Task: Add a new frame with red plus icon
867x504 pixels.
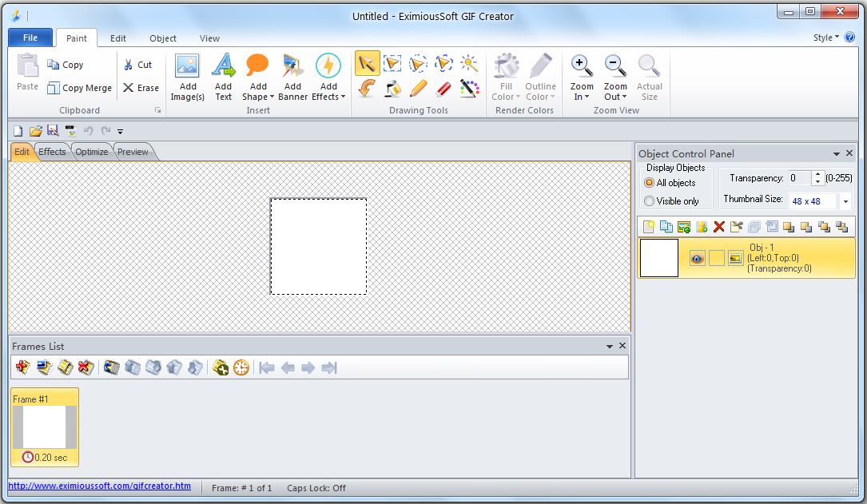Action: pos(22,367)
